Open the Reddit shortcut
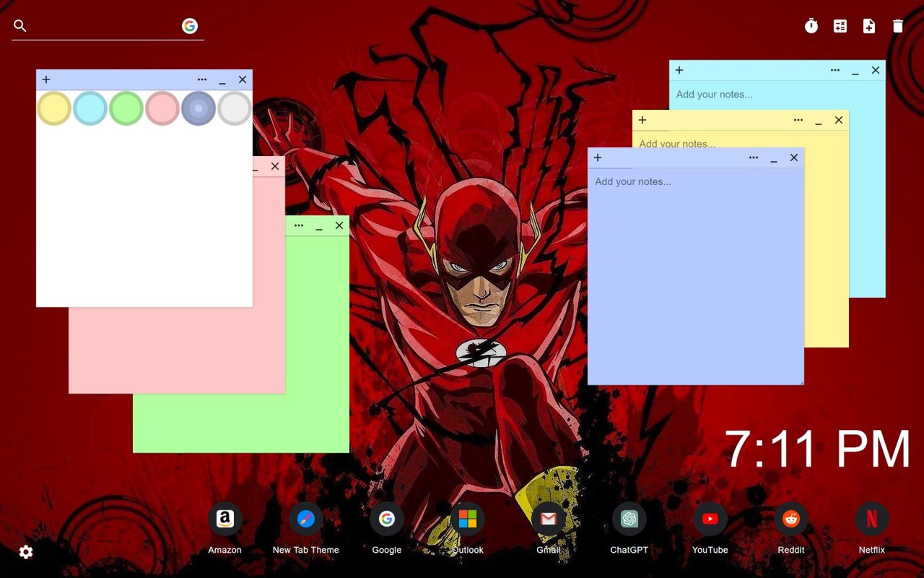924x578 pixels. pyautogui.click(x=790, y=519)
